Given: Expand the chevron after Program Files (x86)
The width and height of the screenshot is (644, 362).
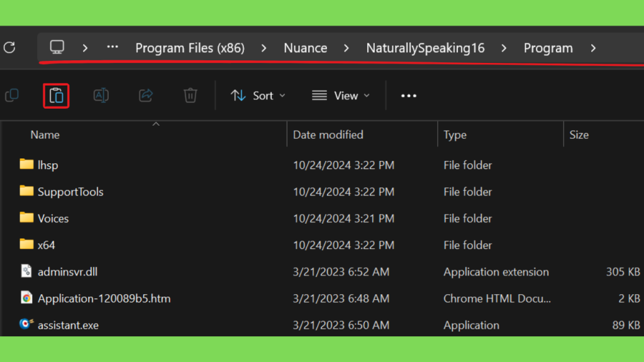Looking at the screenshot, I should 264,48.
